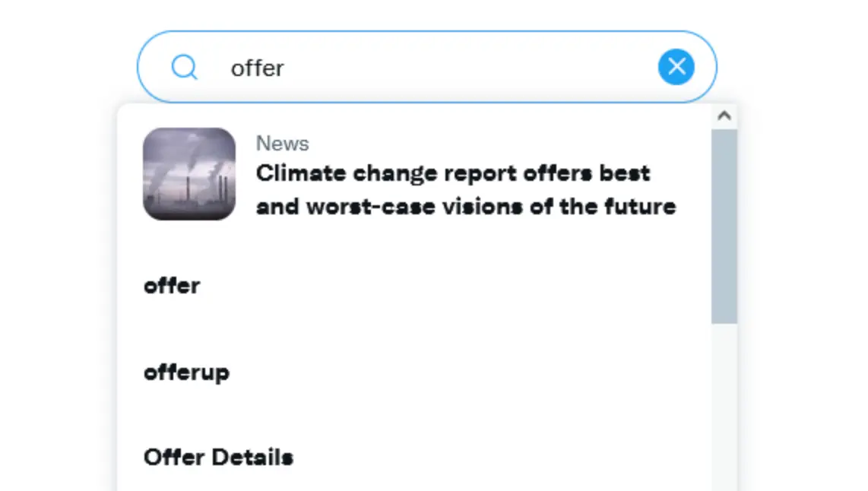This screenshot has width=868, height=491.
Task: Click the suggestions list scrollbar thumb
Action: click(724, 226)
